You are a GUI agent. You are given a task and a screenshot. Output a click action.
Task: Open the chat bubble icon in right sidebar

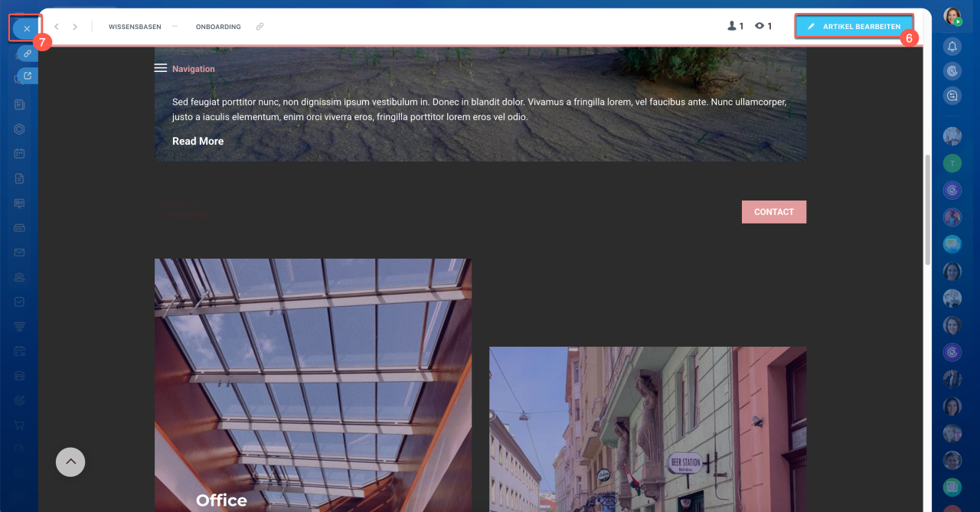click(952, 96)
